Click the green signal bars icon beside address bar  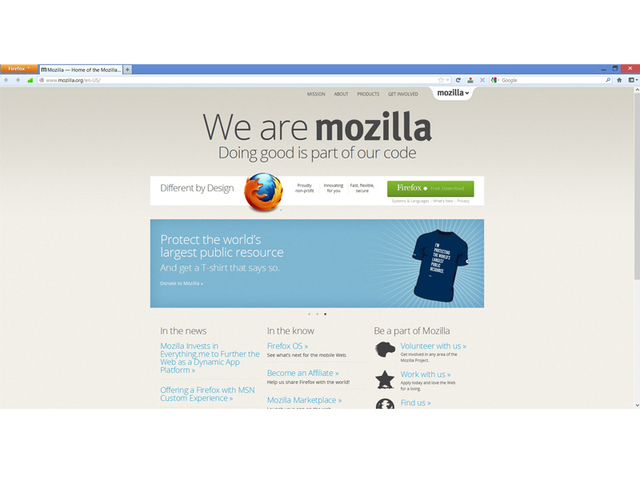tap(30, 80)
